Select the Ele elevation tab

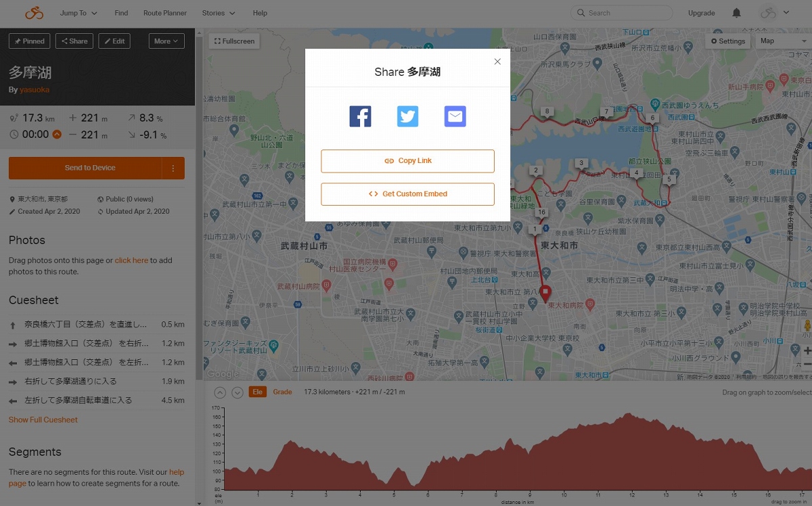(257, 392)
